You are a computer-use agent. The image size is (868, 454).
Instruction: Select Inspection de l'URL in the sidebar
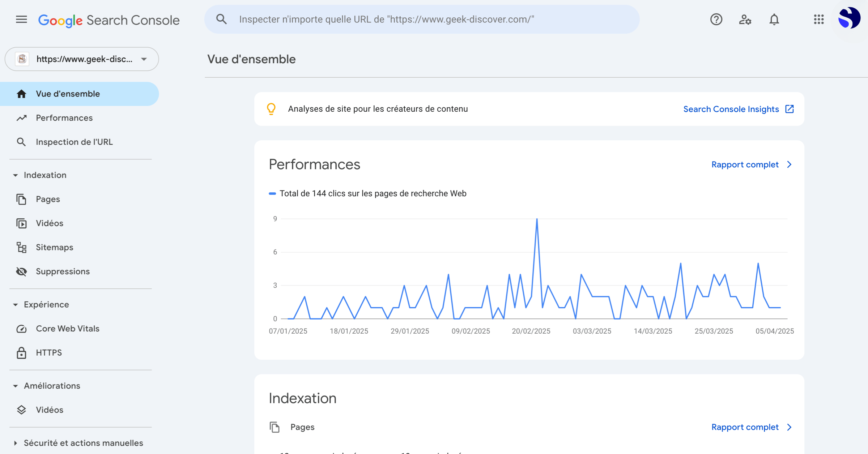pos(74,142)
